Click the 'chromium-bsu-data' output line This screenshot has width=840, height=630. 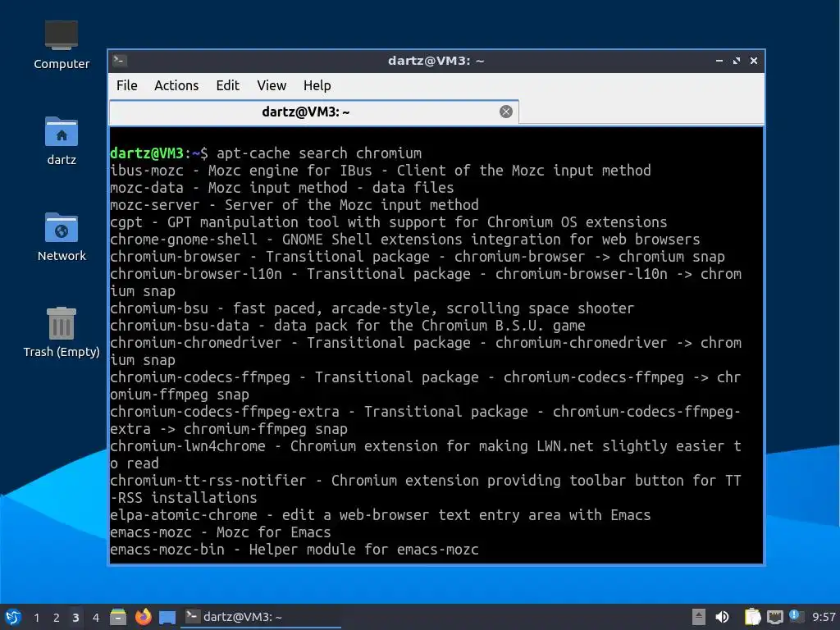tap(348, 326)
